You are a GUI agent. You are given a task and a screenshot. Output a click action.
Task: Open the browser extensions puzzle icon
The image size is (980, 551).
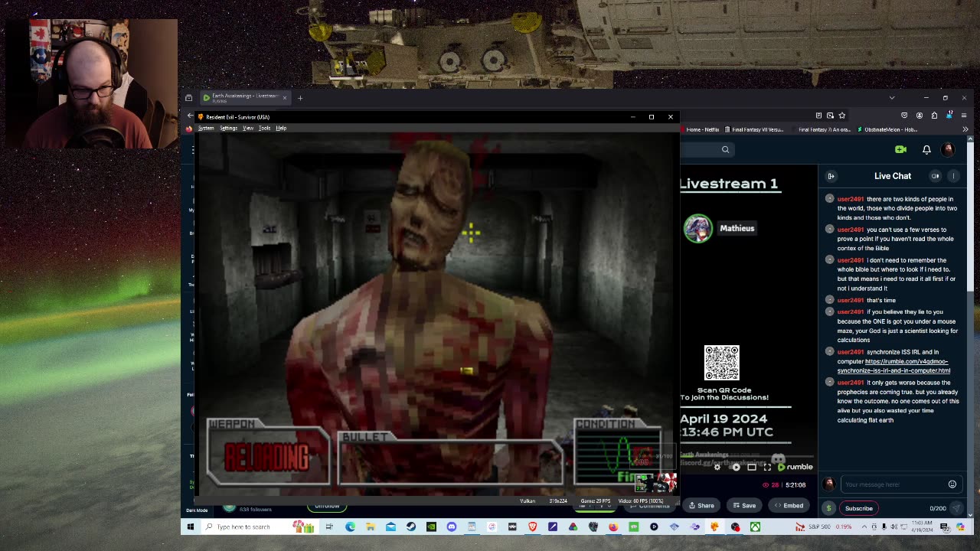934,116
